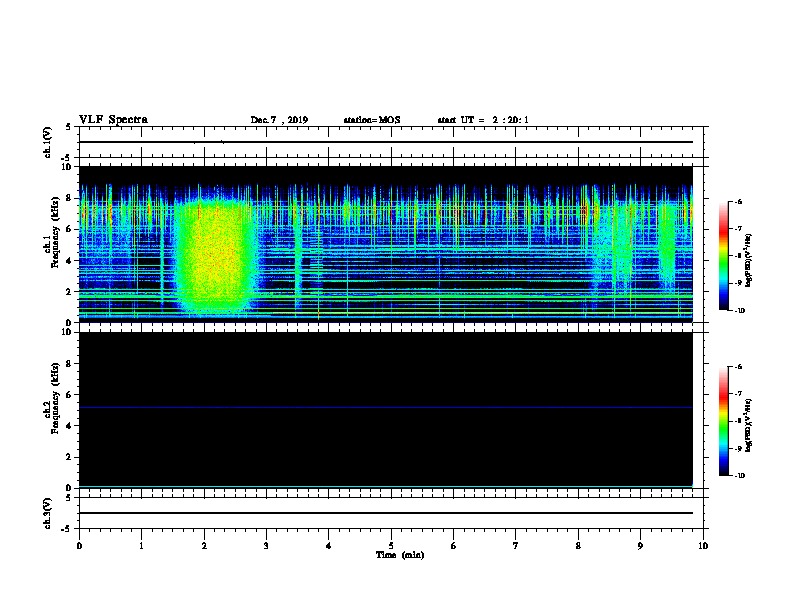Image resolution: width=792 pixels, height=612 pixels.
Task: Click time axis tick label "10"
Action: coord(703,546)
